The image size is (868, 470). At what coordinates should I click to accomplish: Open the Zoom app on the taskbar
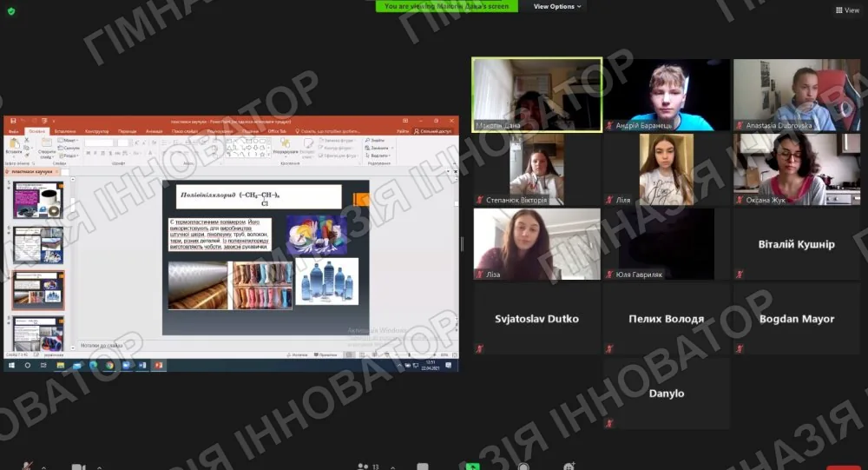click(x=126, y=365)
